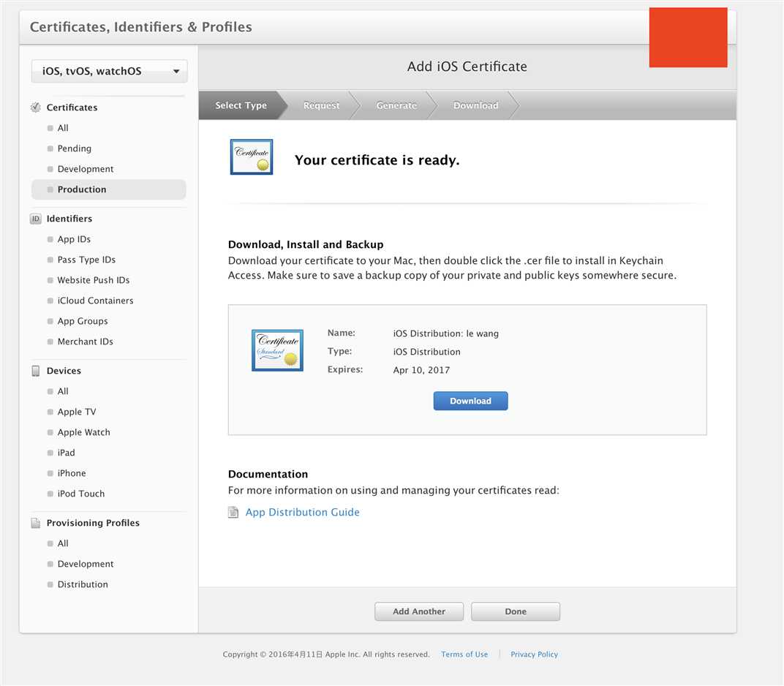Click the Devices section icon in sidebar
The image size is (784, 686).
[36, 371]
